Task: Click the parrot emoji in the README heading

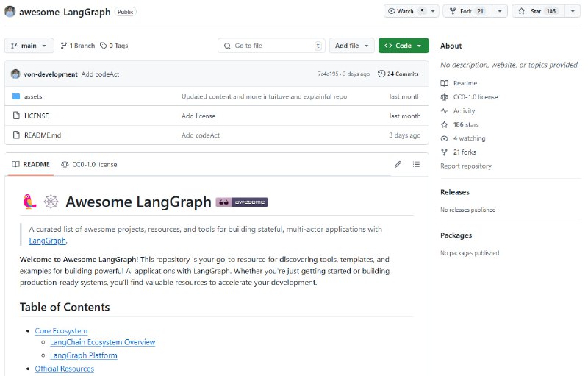Action: tap(29, 202)
